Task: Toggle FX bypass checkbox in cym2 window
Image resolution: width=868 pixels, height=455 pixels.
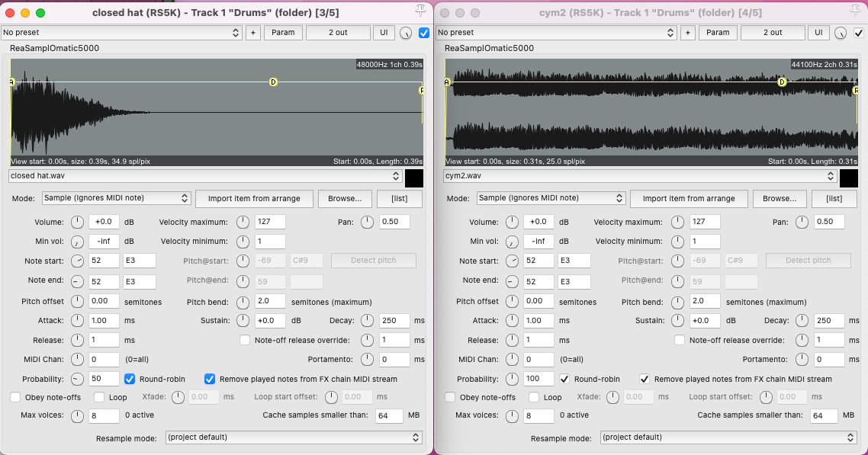Action: pos(859,33)
